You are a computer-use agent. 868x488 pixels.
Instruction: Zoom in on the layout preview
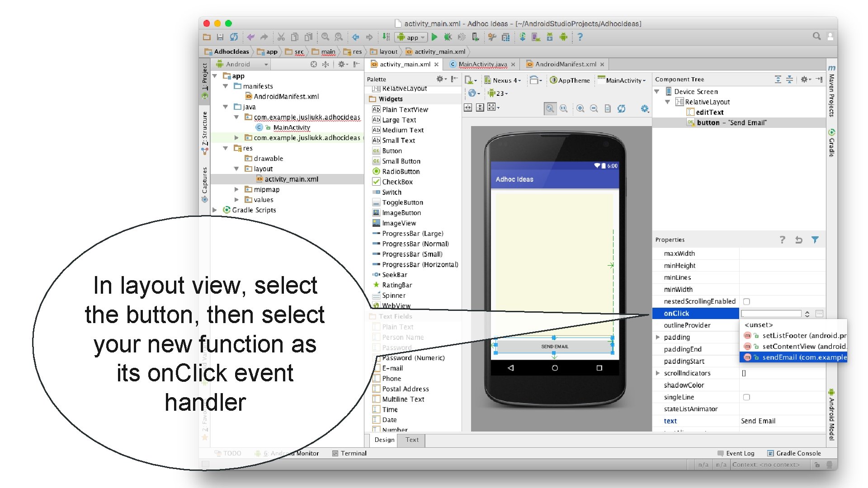[580, 108]
